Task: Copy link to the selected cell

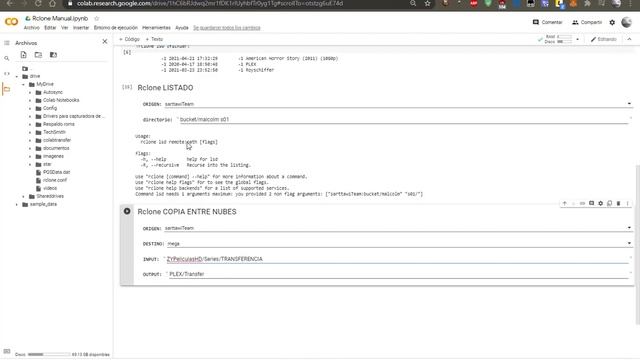Action: (x=582, y=203)
